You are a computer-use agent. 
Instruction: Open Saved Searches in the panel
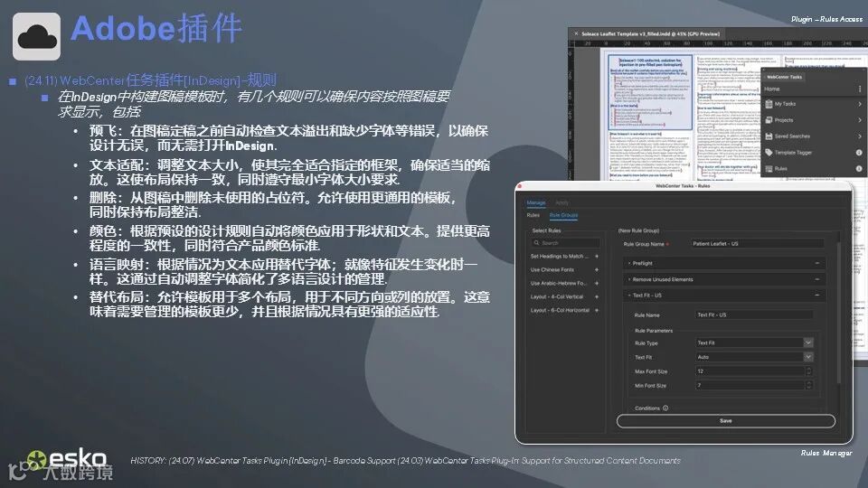tap(813, 136)
